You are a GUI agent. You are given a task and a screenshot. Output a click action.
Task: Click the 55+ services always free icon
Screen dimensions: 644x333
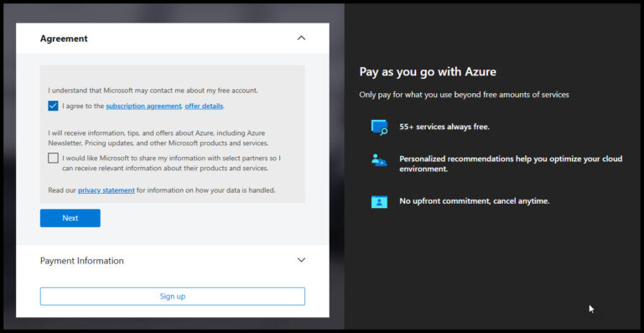point(379,127)
